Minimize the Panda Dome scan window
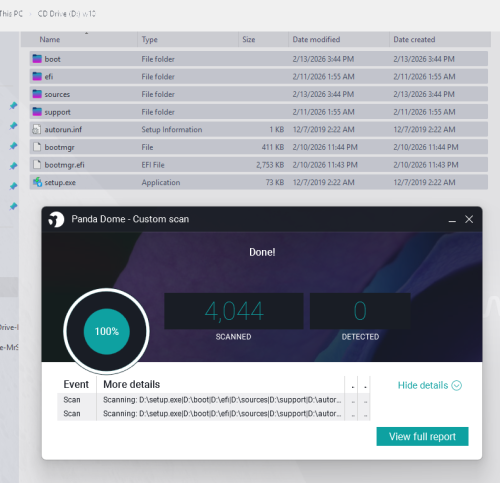This screenshot has width=500, height=483. [452, 220]
